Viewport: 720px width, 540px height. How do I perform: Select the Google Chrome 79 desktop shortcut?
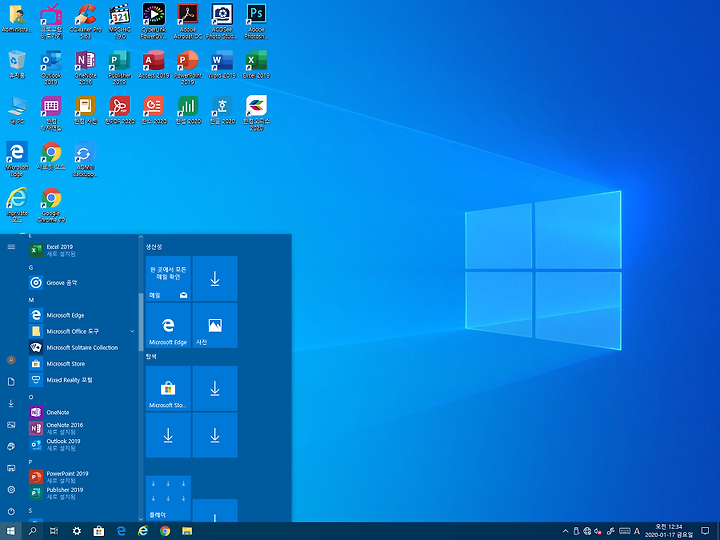click(x=51, y=205)
